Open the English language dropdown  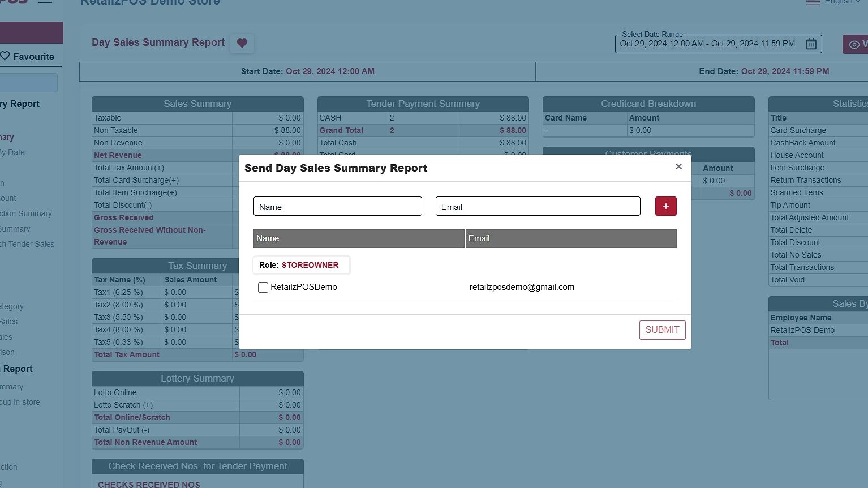[x=843, y=2]
